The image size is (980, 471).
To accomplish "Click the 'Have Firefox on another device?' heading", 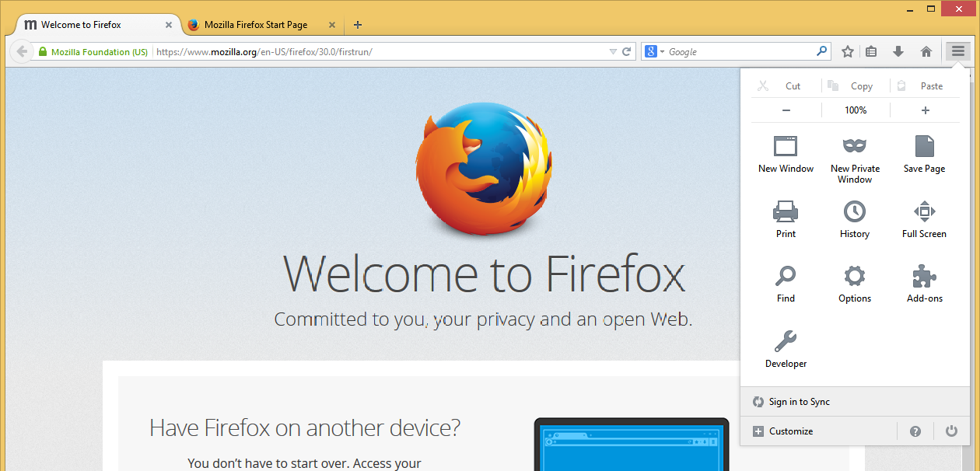I will 305,427.
